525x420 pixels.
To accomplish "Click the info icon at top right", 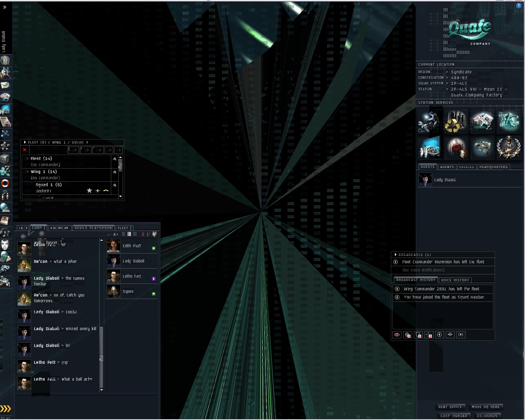I will pyautogui.click(x=518, y=6).
